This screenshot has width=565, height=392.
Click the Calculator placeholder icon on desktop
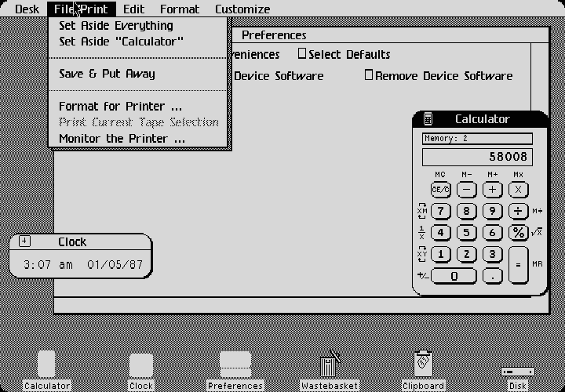tap(46, 365)
